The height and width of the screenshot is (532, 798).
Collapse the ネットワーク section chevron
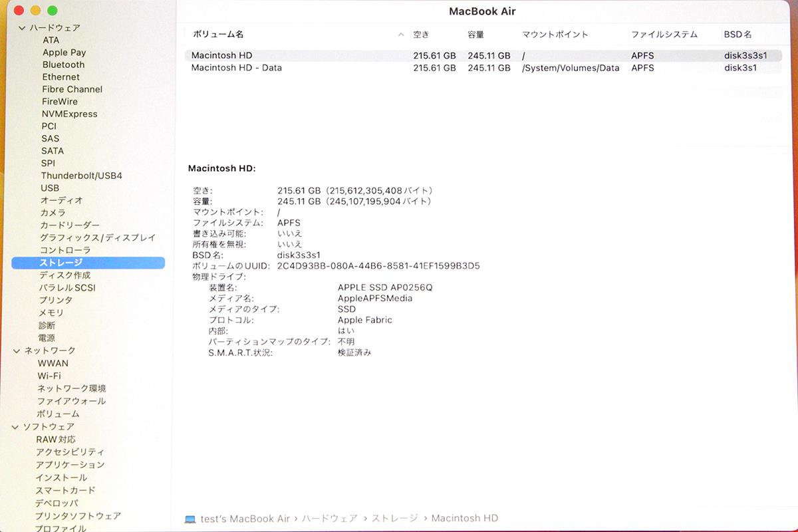pos(17,350)
